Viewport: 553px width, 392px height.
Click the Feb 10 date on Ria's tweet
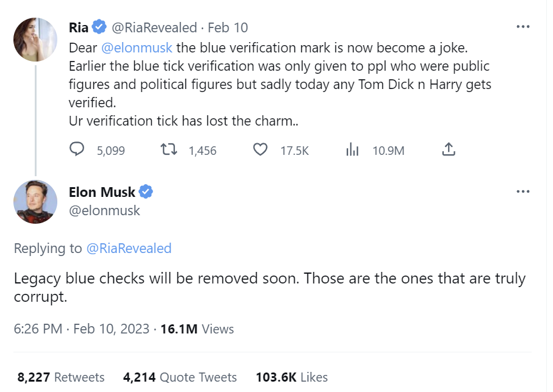(x=228, y=27)
